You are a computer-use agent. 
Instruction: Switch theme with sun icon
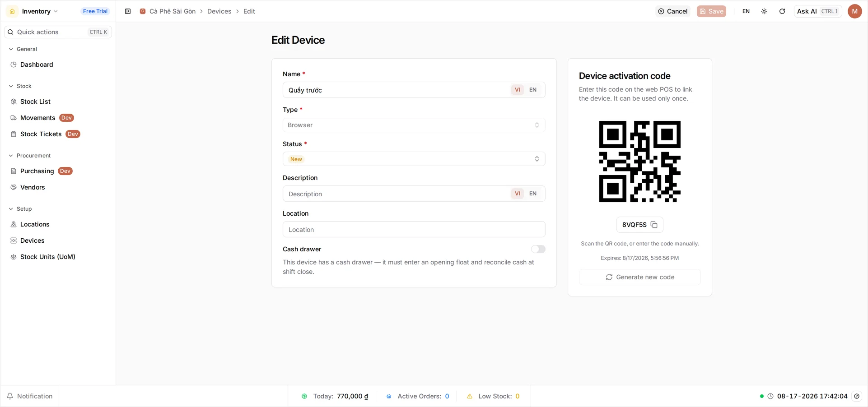pyautogui.click(x=764, y=11)
